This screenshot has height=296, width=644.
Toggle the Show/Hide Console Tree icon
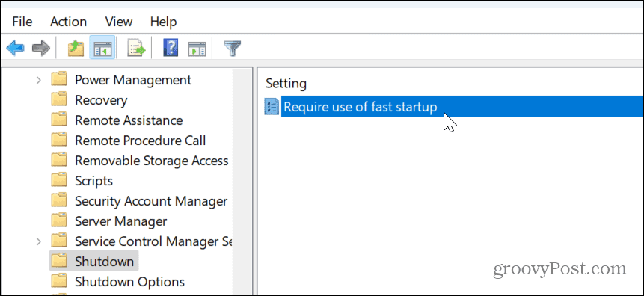click(102, 49)
